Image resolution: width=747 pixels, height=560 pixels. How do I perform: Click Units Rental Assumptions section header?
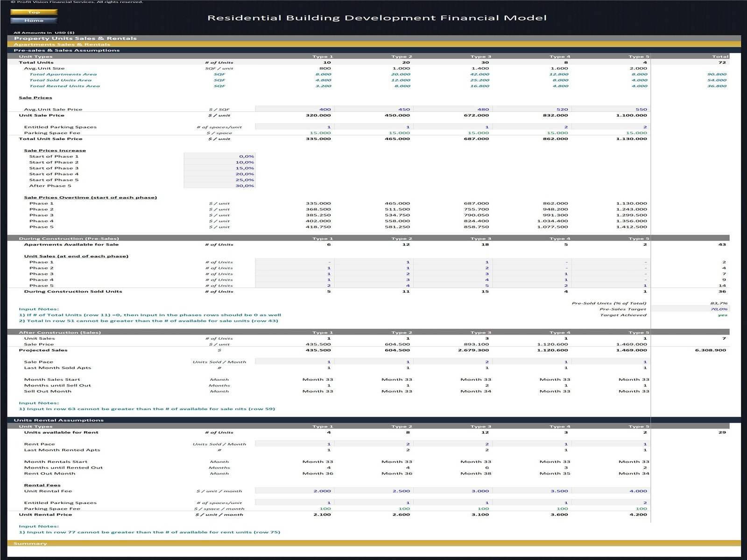coord(58,420)
